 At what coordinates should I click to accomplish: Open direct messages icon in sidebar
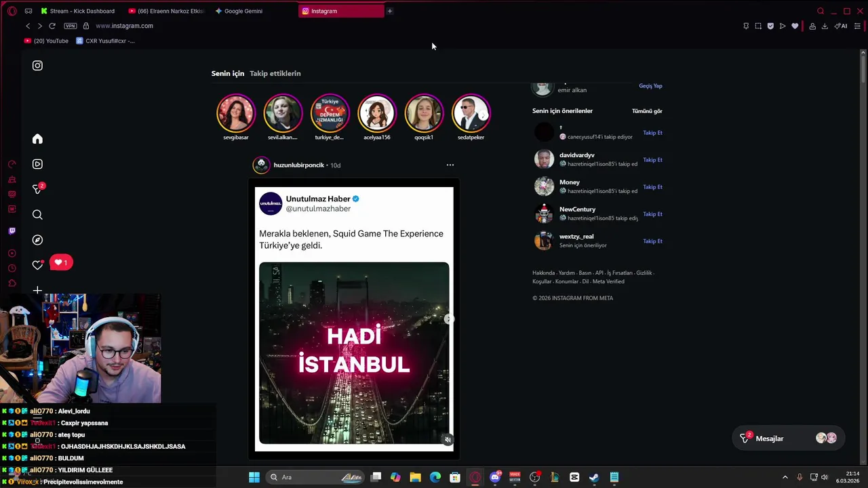[x=37, y=189]
